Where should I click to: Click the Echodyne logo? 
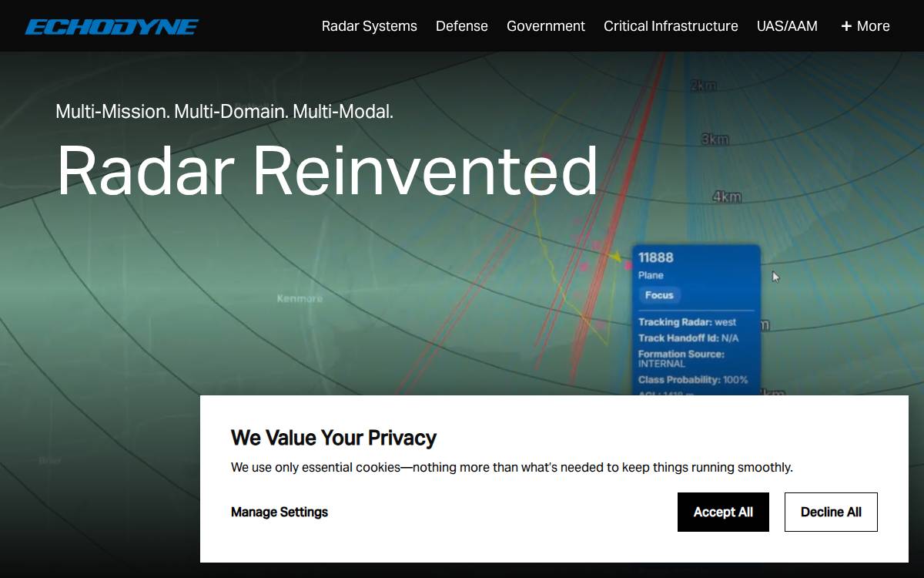(112, 27)
